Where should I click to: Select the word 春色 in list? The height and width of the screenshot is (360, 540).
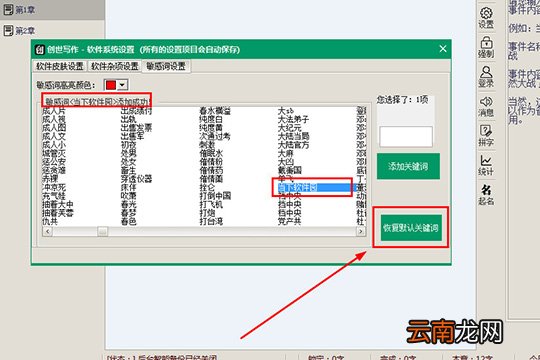[128, 222]
